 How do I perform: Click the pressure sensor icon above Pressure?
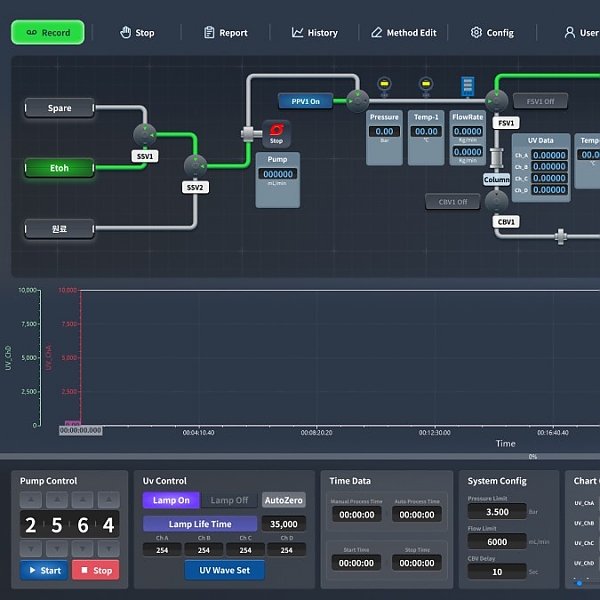pyautogui.click(x=384, y=83)
